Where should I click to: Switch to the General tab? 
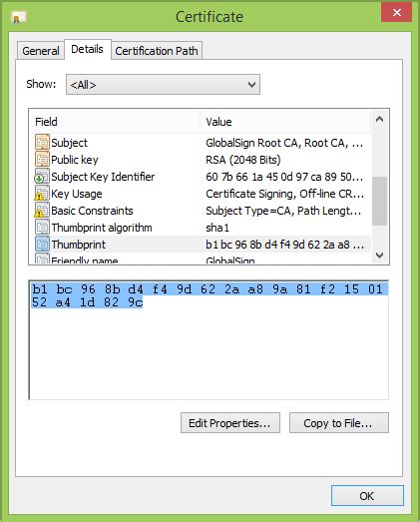[41, 51]
